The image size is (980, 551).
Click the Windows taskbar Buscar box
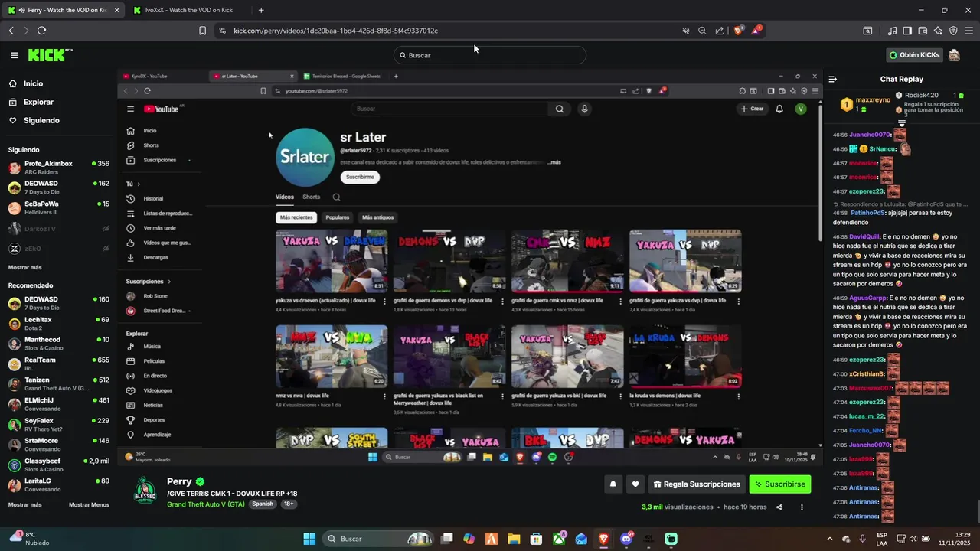(x=378, y=539)
